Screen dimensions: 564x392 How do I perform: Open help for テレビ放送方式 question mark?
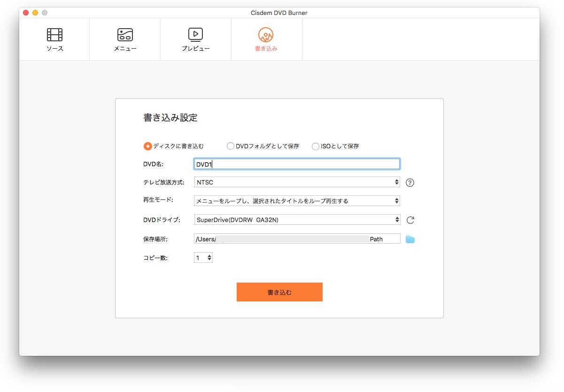tap(410, 183)
